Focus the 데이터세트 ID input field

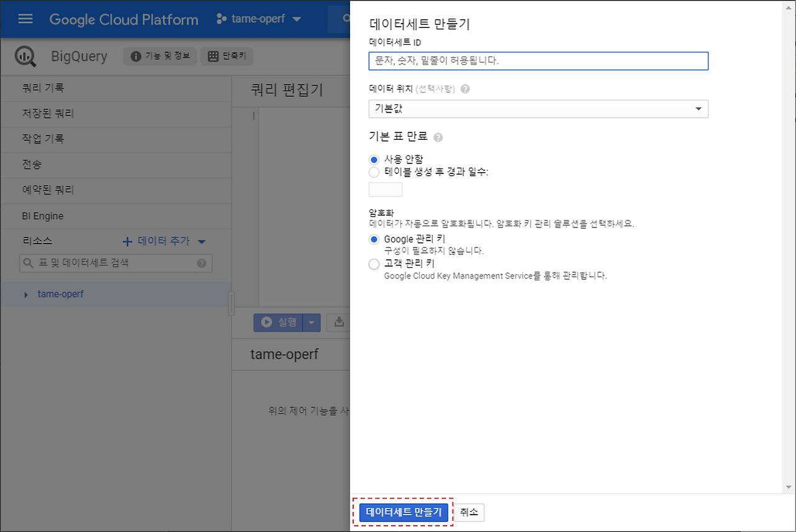539,61
